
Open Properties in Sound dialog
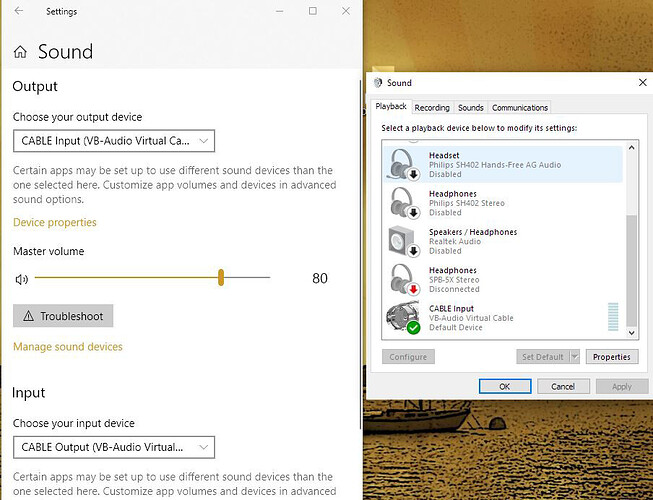click(612, 357)
